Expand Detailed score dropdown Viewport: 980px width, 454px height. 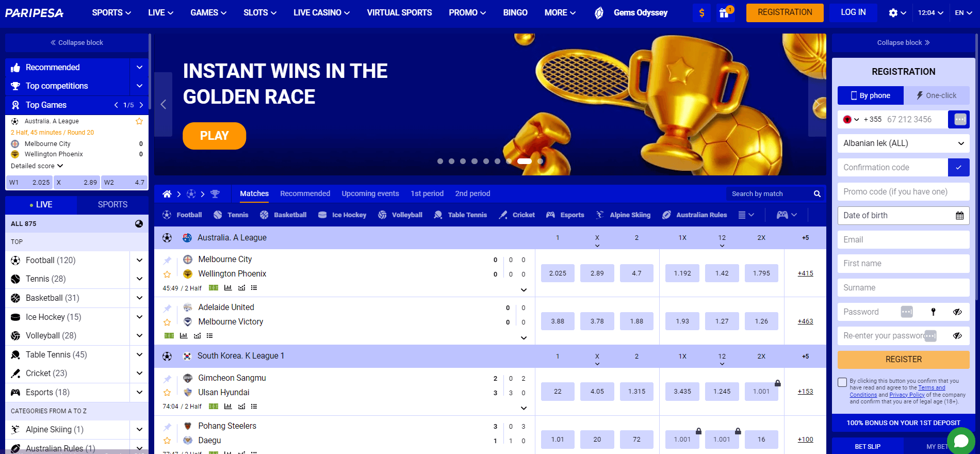click(x=37, y=166)
